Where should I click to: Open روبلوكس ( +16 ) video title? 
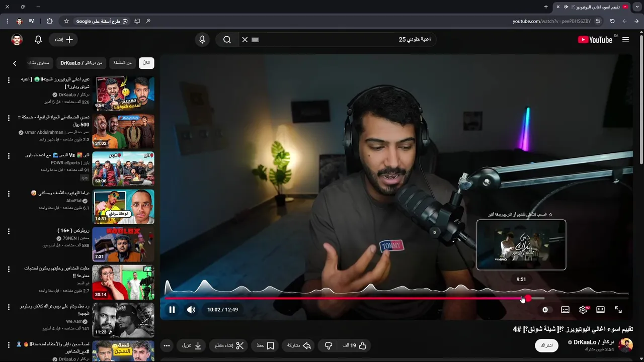73,230
